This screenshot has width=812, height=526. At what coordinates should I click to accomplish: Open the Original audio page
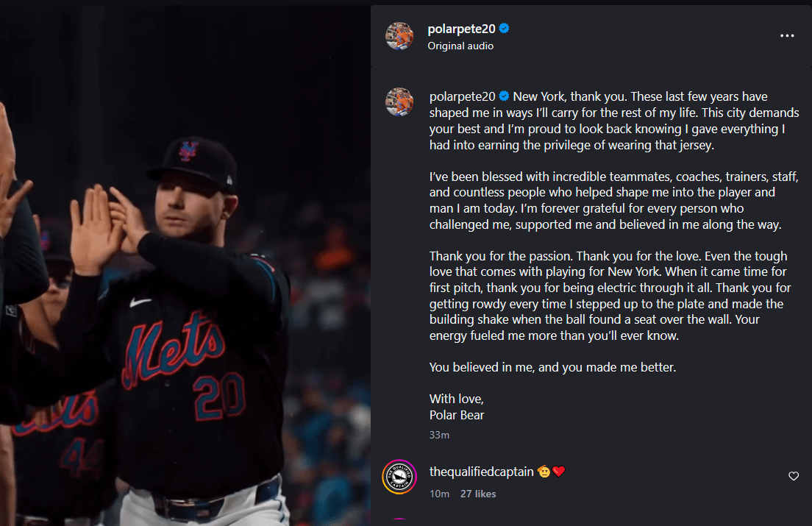460,46
